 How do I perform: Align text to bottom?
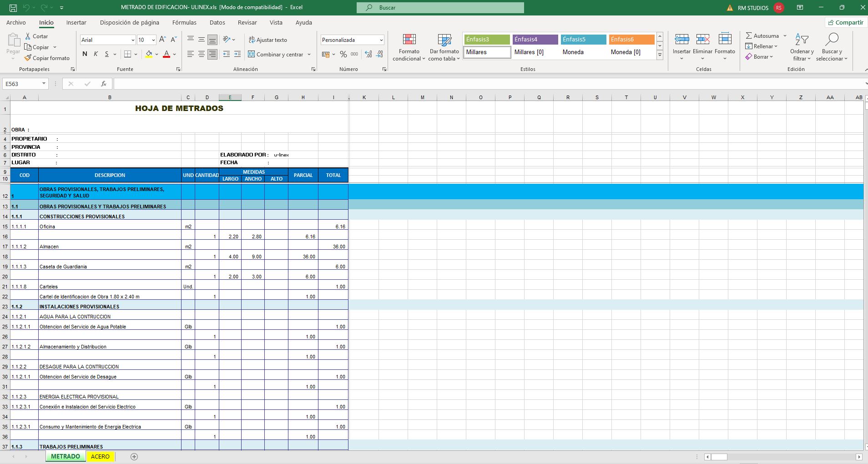click(x=212, y=40)
